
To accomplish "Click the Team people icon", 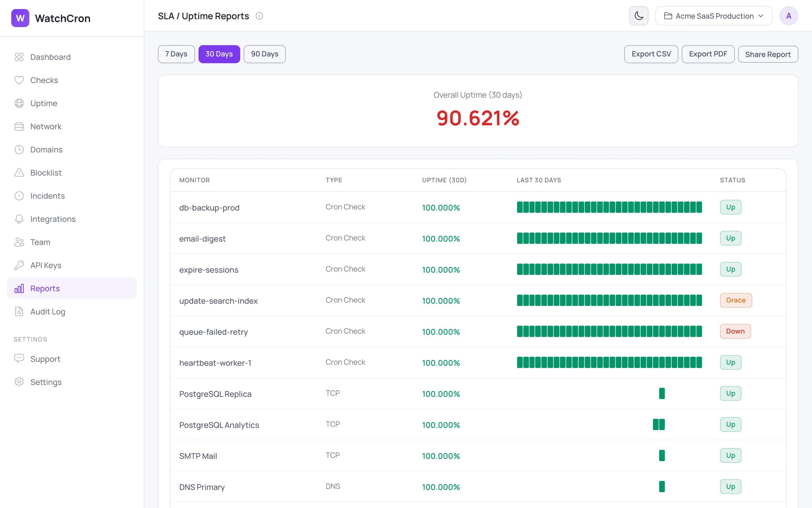I will point(19,242).
